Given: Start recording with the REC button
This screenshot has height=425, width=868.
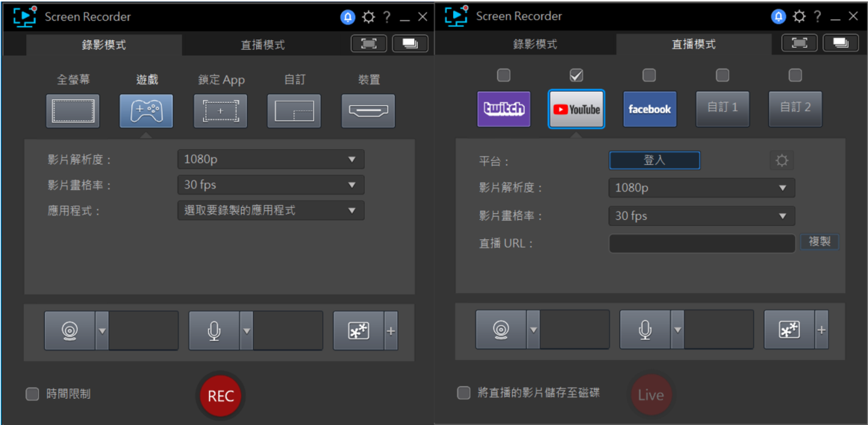Looking at the screenshot, I should tap(220, 396).
